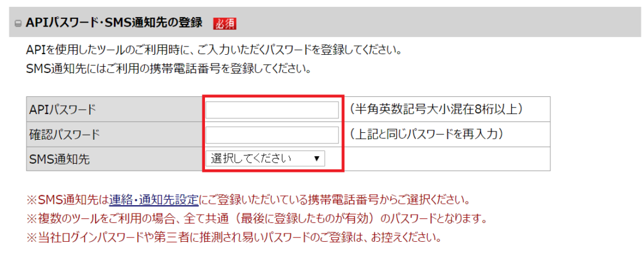The width and height of the screenshot is (644, 260).
Task: Select the APIパスワード row label
Action: click(63, 110)
